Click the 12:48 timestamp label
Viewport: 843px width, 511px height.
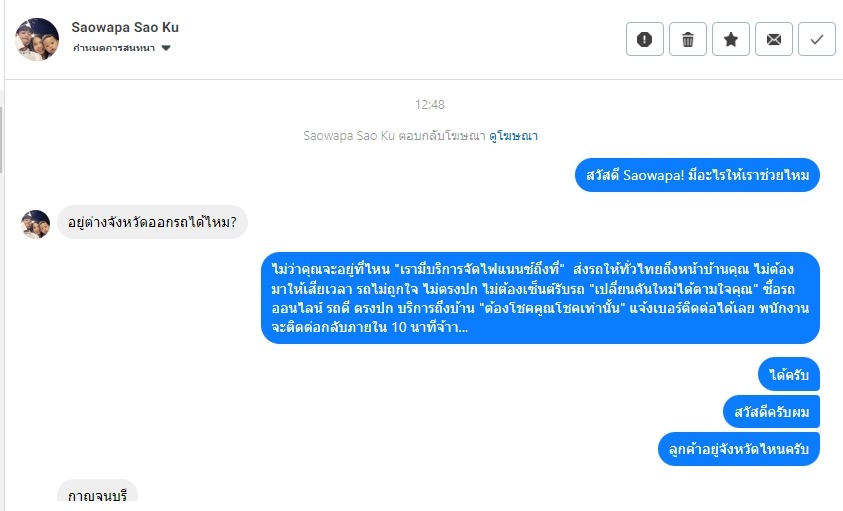point(430,104)
